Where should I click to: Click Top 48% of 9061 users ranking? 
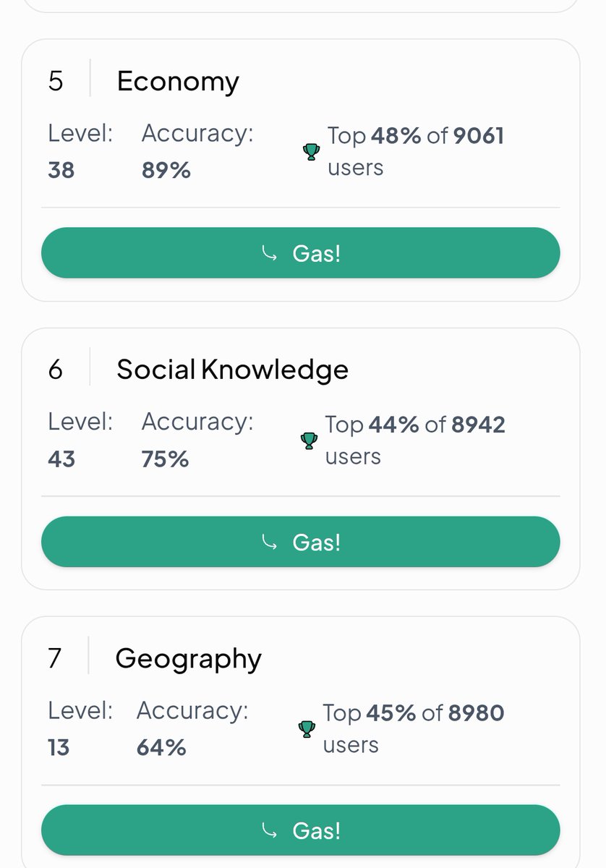click(416, 151)
